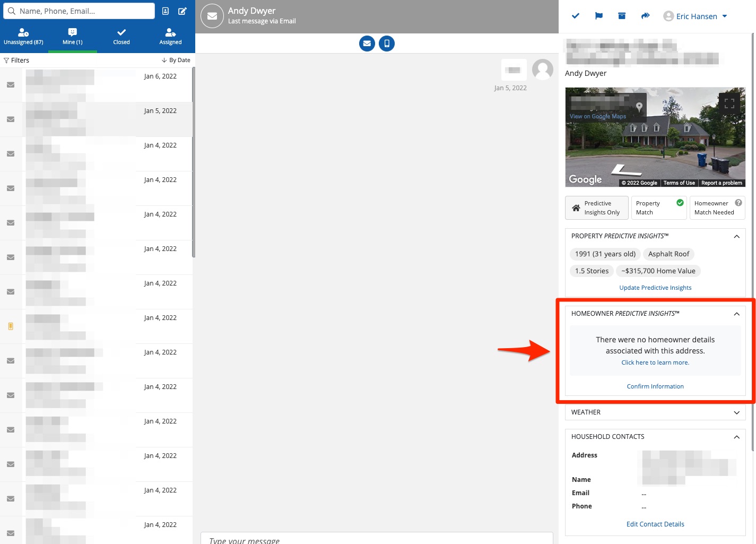Image resolution: width=756 pixels, height=544 pixels.
Task: Select the Property Match option
Action: pyautogui.click(x=659, y=208)
